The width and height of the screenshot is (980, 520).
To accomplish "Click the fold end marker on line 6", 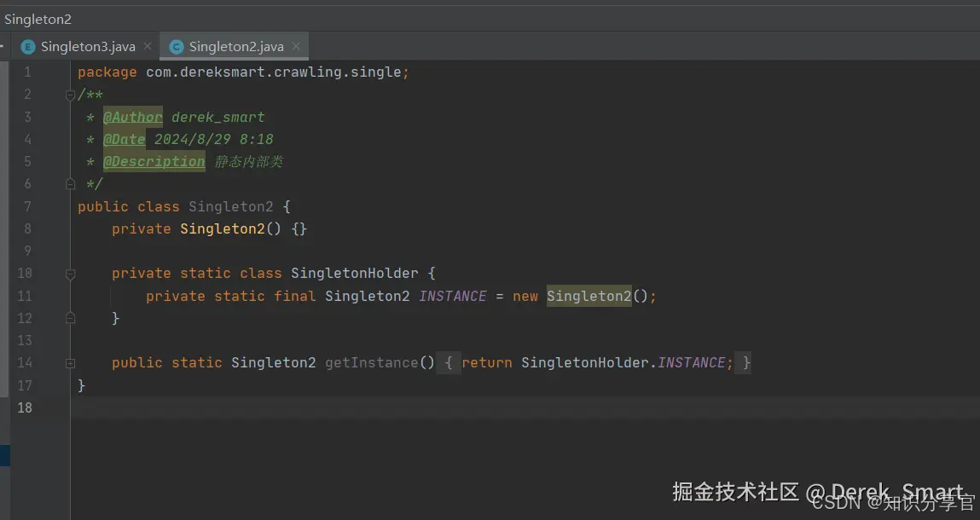I will click(70, 184).
